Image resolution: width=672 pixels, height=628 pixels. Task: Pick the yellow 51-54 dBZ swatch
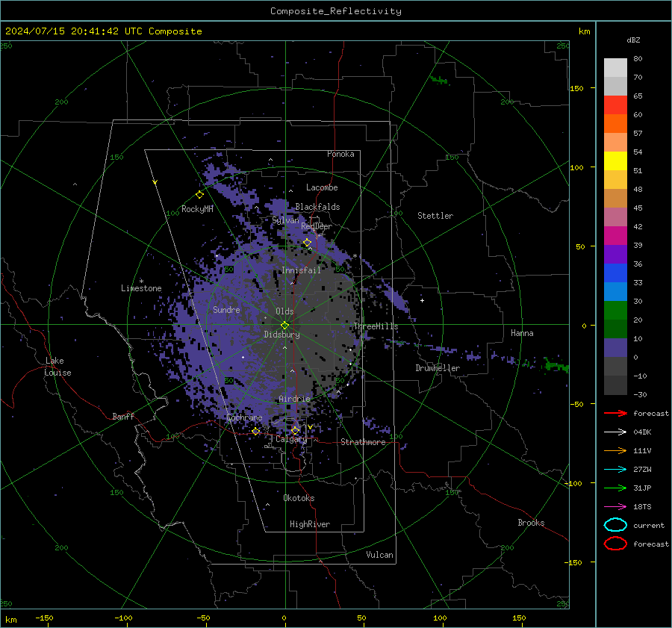[615, 161]
